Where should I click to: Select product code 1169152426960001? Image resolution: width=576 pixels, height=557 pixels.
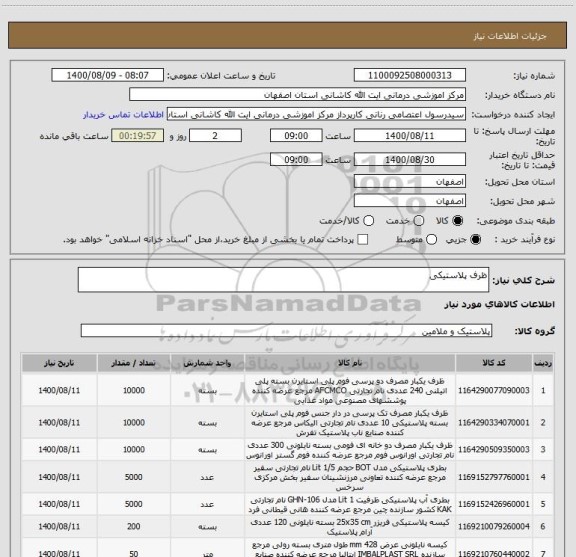point(494,504)
